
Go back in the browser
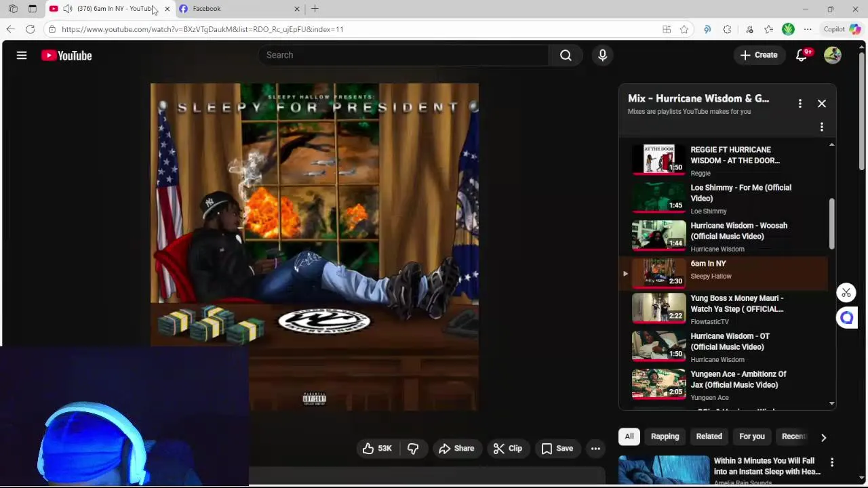click(x=10, y=29)
